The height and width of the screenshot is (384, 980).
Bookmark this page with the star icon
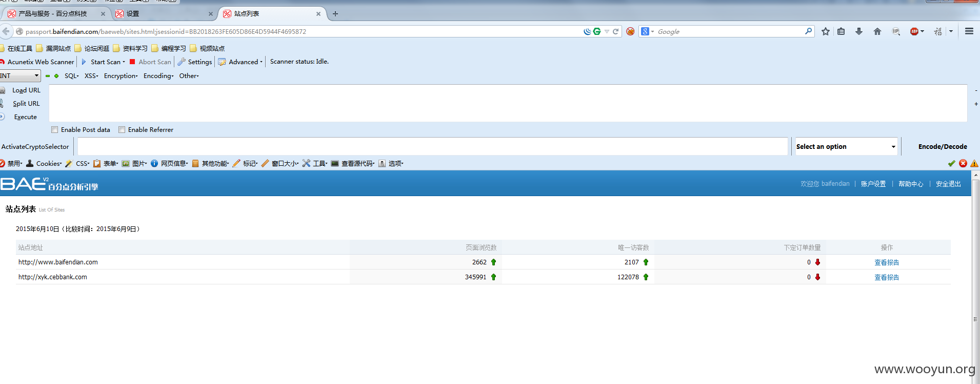(x=825, y=31)
